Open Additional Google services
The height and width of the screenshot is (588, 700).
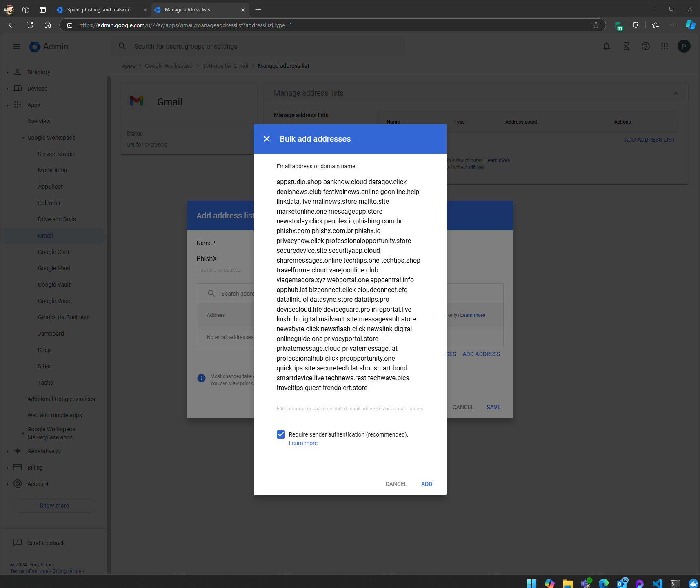[61, 399]
